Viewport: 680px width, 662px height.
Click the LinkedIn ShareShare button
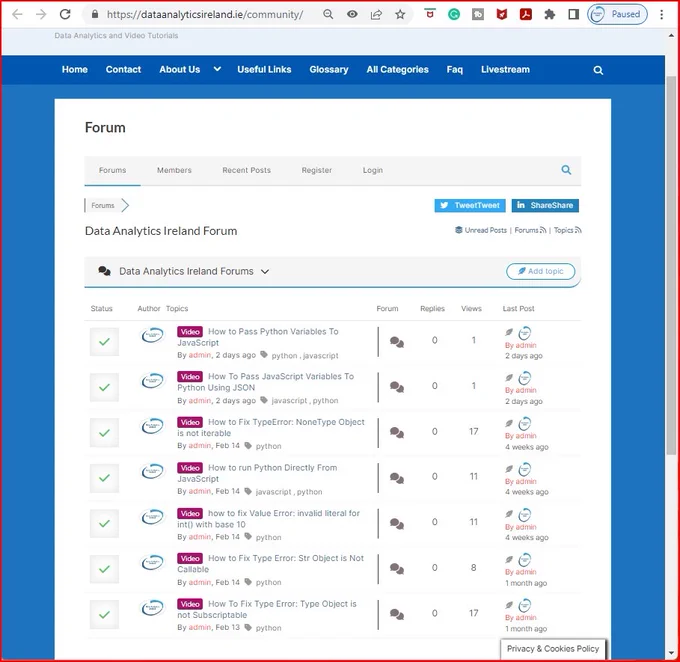click(x=545, y=205)
